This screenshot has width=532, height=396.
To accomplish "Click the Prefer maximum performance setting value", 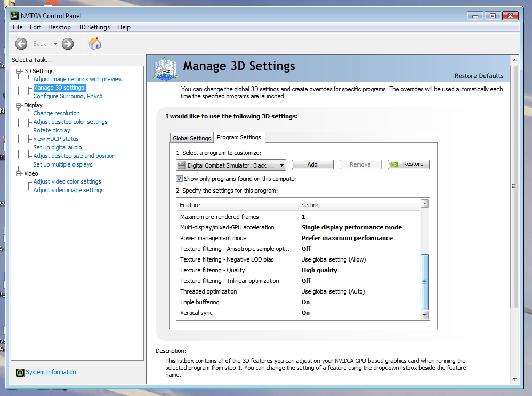I will coord(347,238).
